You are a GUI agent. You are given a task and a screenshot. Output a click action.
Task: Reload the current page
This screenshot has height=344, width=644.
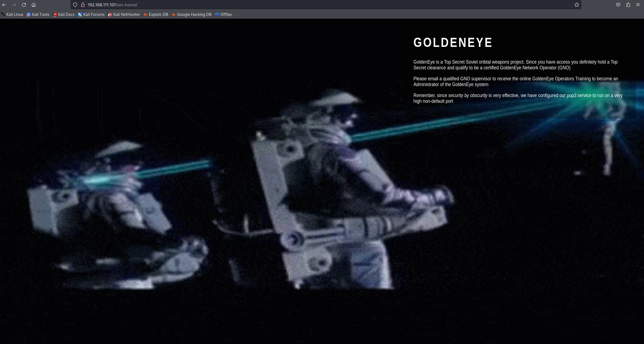pos(24,5)
